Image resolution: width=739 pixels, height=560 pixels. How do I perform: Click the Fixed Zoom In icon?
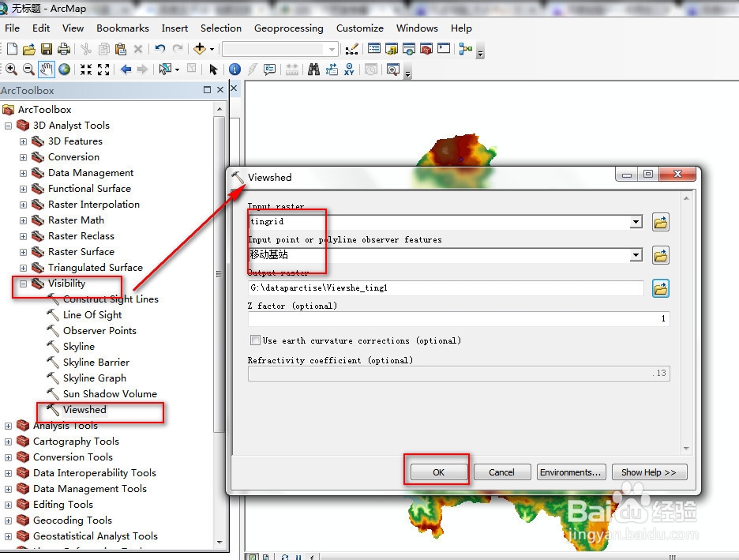[x=86, y=70]
